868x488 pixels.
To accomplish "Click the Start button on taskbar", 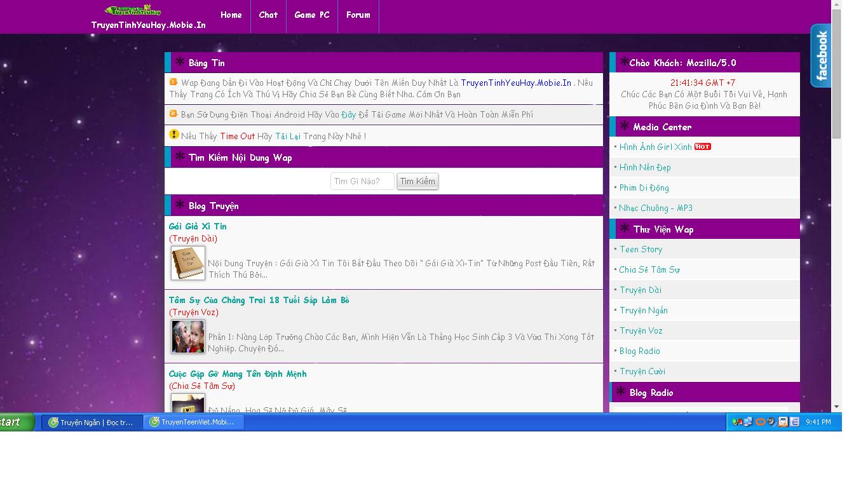I will point(17,422).
